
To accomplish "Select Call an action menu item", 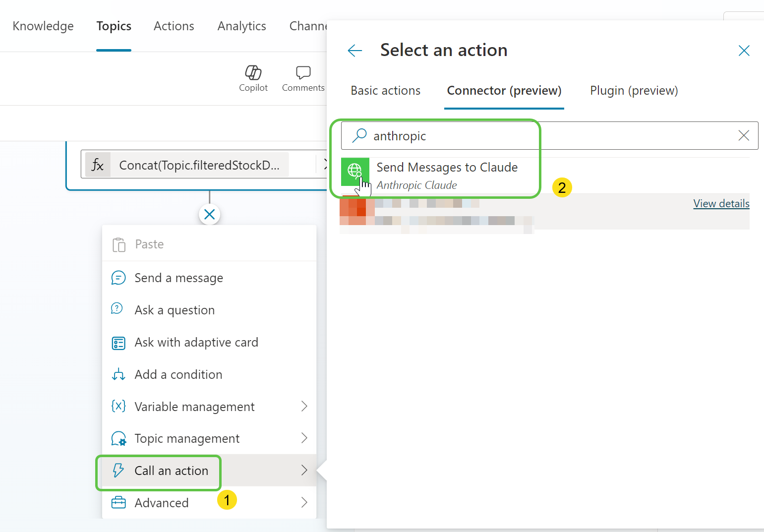I will point(209,470).
